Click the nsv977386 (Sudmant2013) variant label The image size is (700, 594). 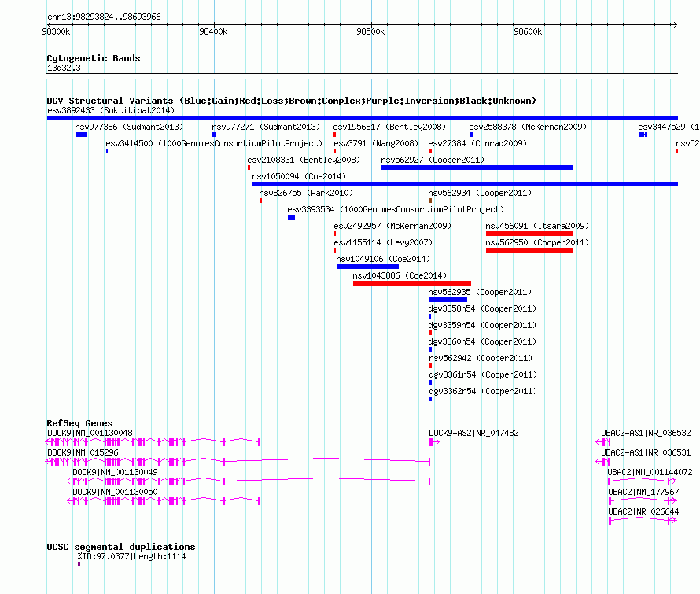click(129, 127)
